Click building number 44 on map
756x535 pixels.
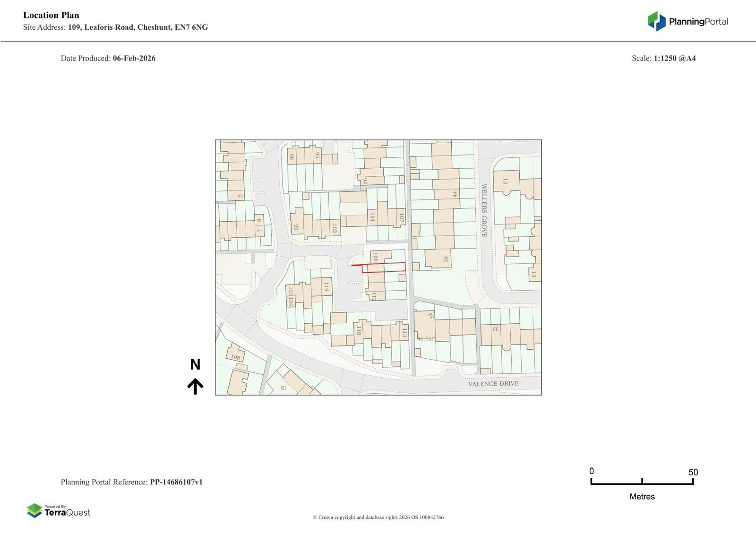click(455, 194)
